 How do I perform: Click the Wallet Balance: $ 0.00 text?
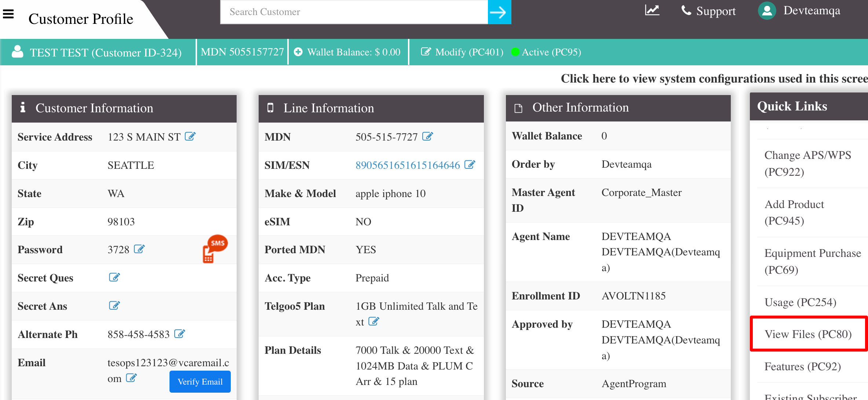pyautogui.click(x=354, y=52)
